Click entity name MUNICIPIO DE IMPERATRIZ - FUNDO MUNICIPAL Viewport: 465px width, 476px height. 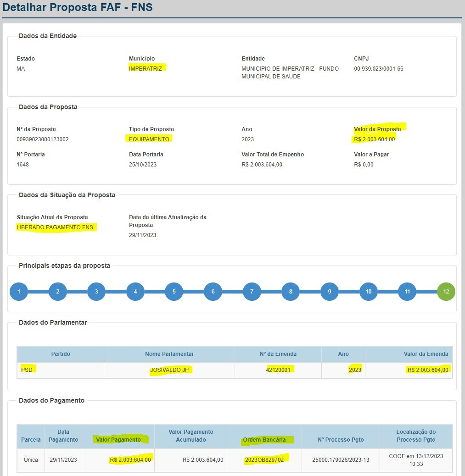click(290, 72)
